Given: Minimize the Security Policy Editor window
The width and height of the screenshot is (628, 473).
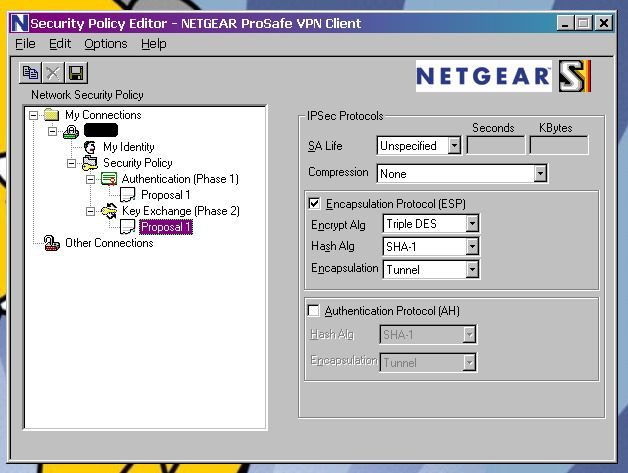Looking at the screenshot, I should pyautogui.click(x=565, y=23).
